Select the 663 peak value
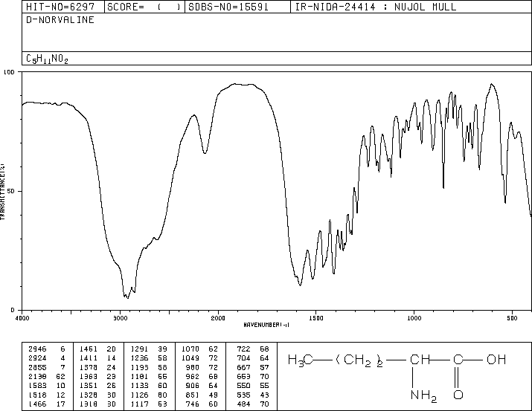Viewport: 532px width, 411px height. tap(243, 376)
